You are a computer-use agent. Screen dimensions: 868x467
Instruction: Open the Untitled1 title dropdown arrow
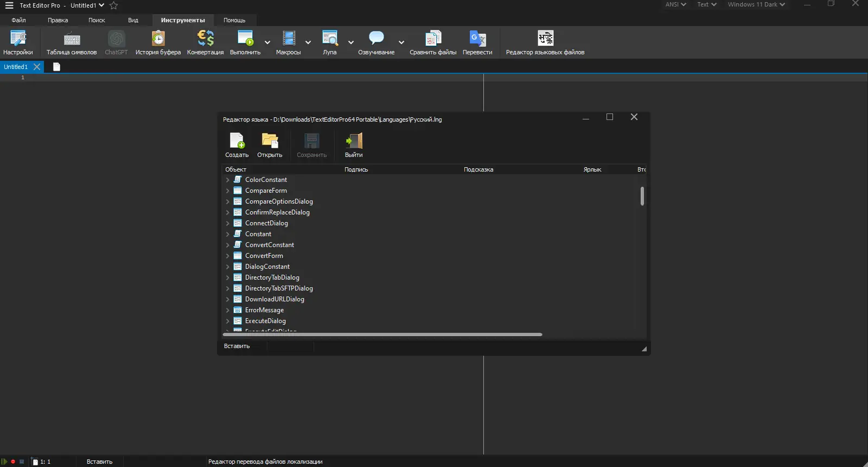101,5
